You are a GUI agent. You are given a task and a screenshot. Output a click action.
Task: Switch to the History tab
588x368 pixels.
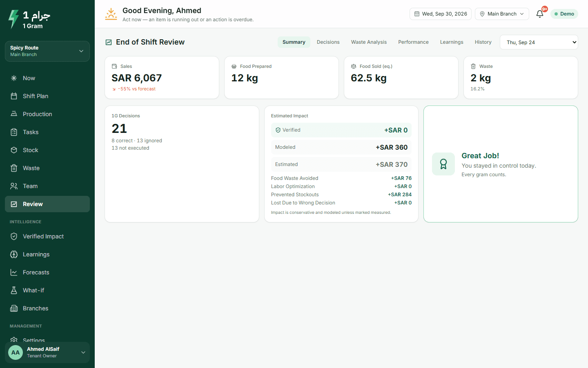click(x=483, y=42)
